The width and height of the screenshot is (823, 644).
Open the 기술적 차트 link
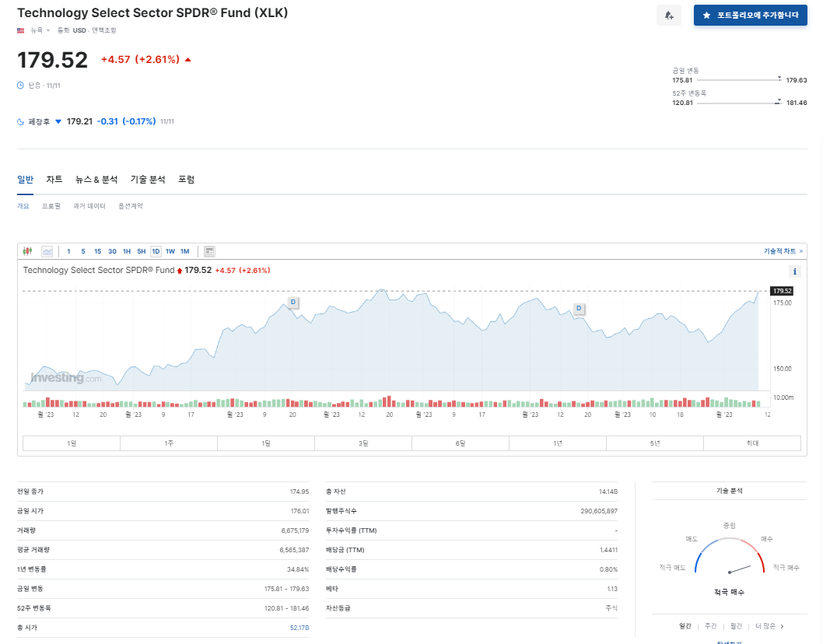(783, 251)
